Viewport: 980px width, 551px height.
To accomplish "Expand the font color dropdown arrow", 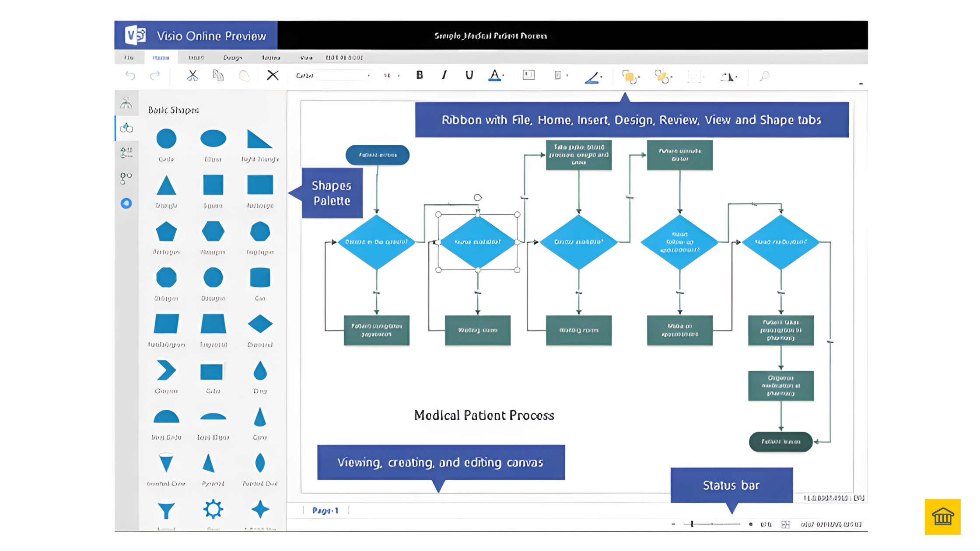I will [x=504, y=76].
